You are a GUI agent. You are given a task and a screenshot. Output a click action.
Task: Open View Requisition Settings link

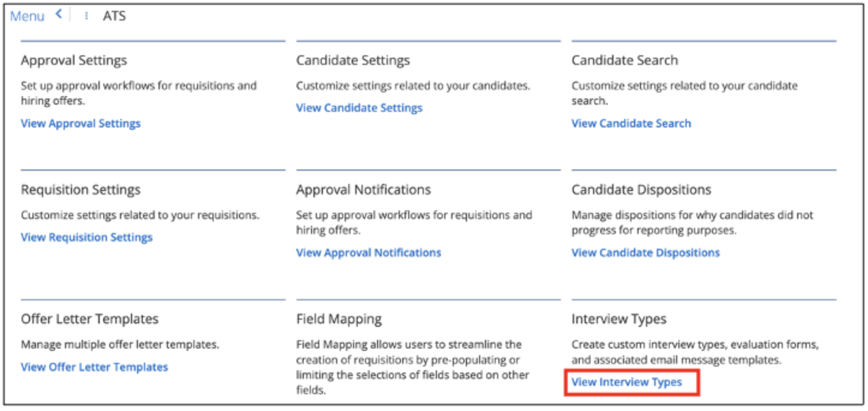86,238
